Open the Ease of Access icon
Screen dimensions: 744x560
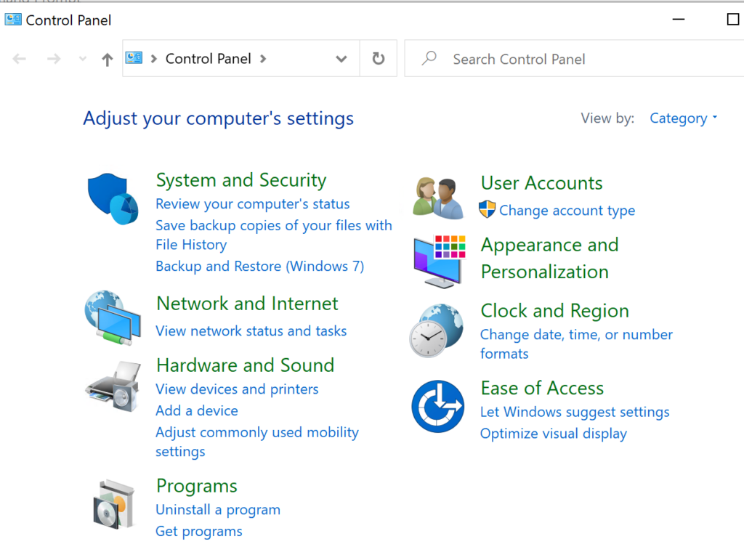point(437,406)
